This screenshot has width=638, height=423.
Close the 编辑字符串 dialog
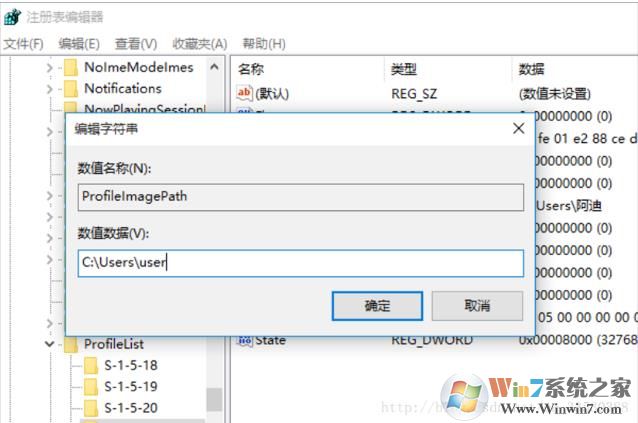pos(518,129)
